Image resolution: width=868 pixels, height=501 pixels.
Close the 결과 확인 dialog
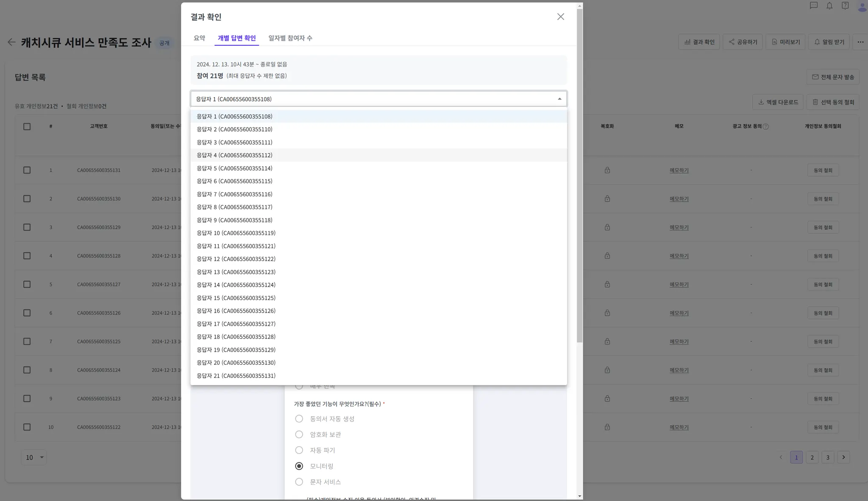(x=560, y=17)
